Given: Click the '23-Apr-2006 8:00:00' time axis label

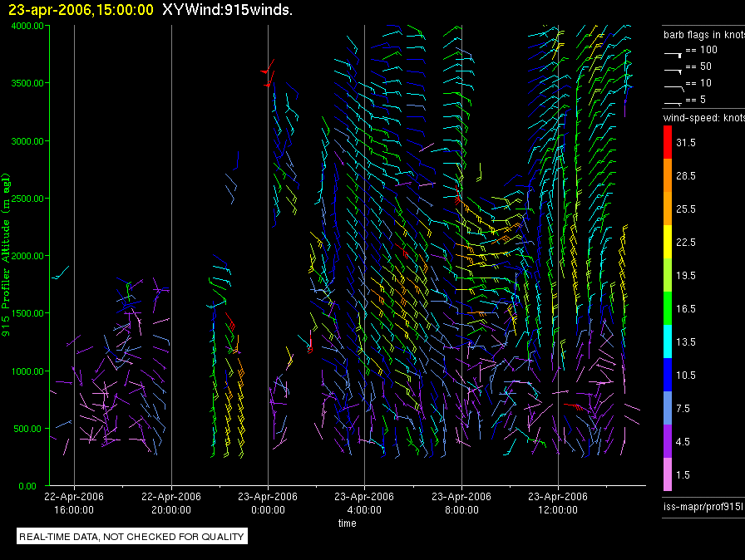Looking at the screenshot, I should [x=461, y=503].
